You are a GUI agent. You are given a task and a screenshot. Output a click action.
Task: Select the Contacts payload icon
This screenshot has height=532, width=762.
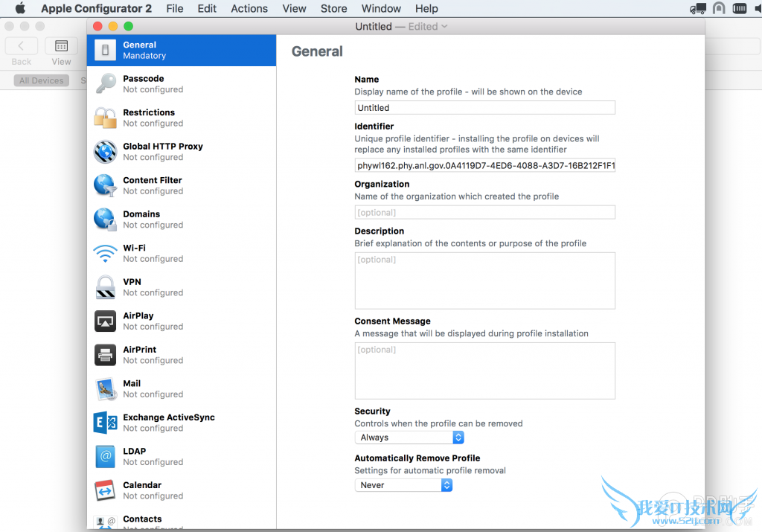[105, 522]
